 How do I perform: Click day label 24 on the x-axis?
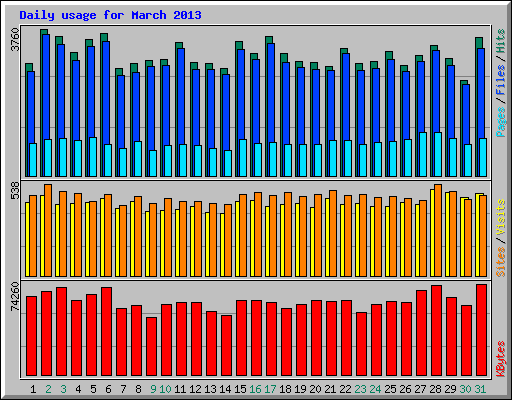click(375, 389)
